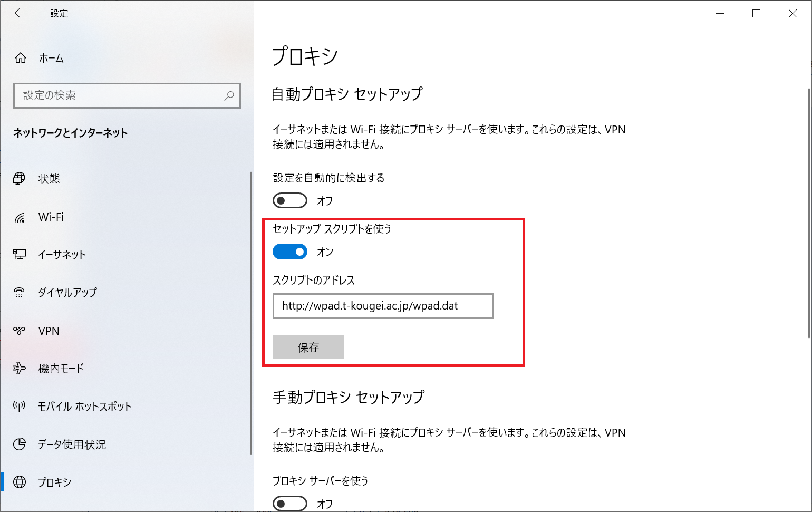812x512 pixels.
Task: Click the ネットワークとインターネット heading
Action: click(x=71, y=133)
